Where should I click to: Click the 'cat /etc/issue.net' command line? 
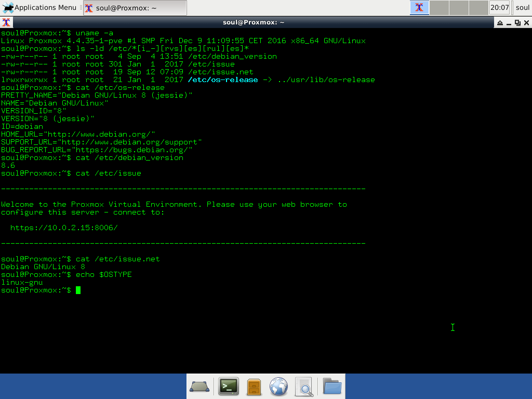118,259
